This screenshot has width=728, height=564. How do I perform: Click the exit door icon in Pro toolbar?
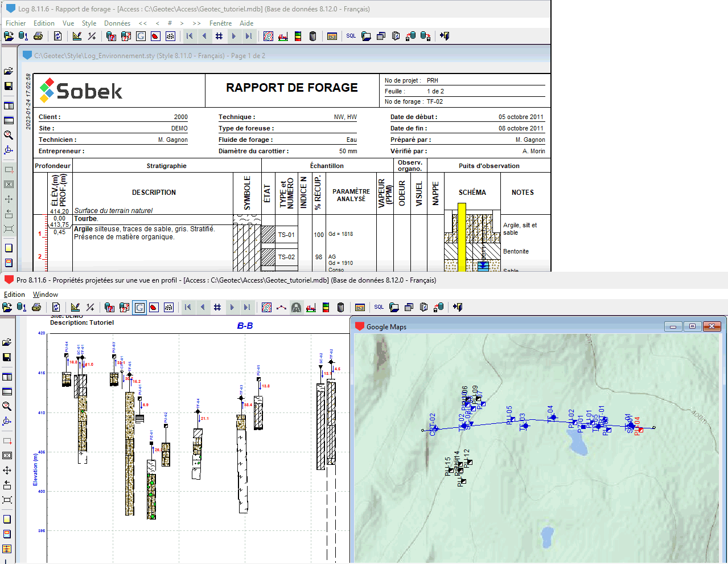point(458,307)
